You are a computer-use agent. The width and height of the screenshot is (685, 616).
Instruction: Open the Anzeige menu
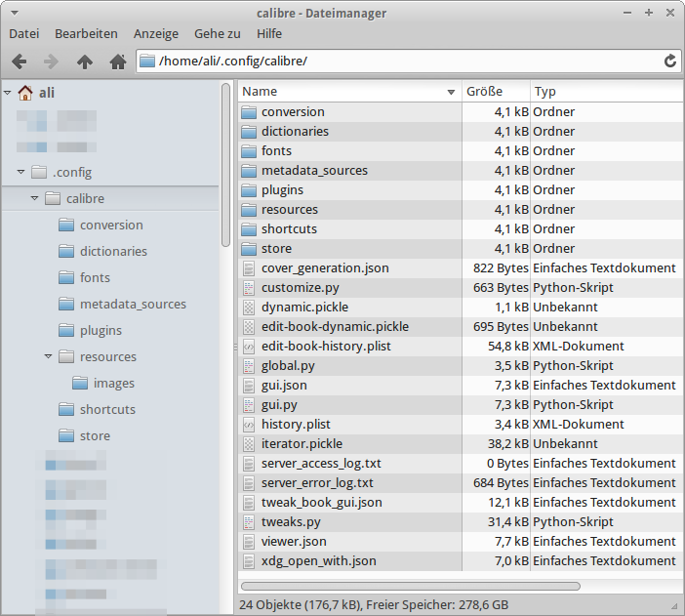click(156, 33)
